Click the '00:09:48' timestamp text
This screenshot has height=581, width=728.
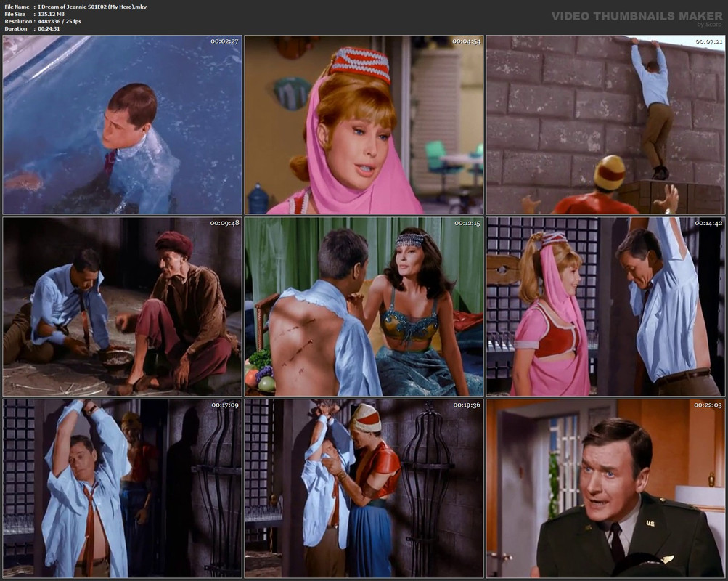click(225, 223)
